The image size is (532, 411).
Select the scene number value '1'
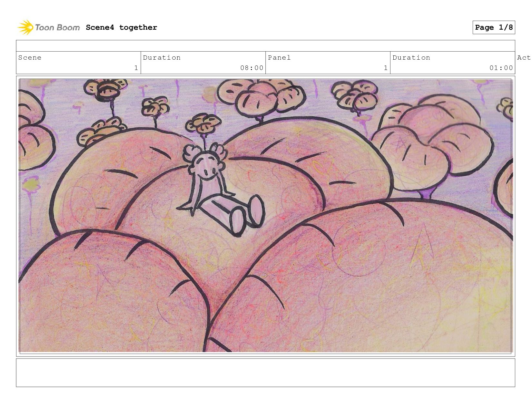(136, 68)
